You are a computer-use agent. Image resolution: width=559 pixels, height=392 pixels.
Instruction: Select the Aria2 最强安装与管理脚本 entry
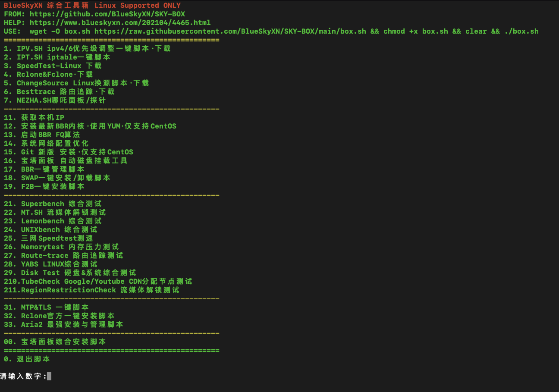point(63,325)
